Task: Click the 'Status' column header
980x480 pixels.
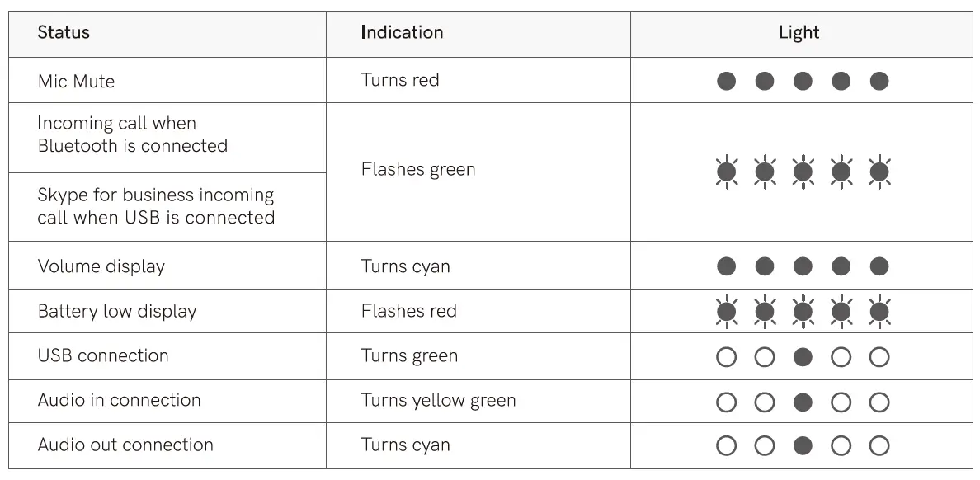Action: (64, 33)
